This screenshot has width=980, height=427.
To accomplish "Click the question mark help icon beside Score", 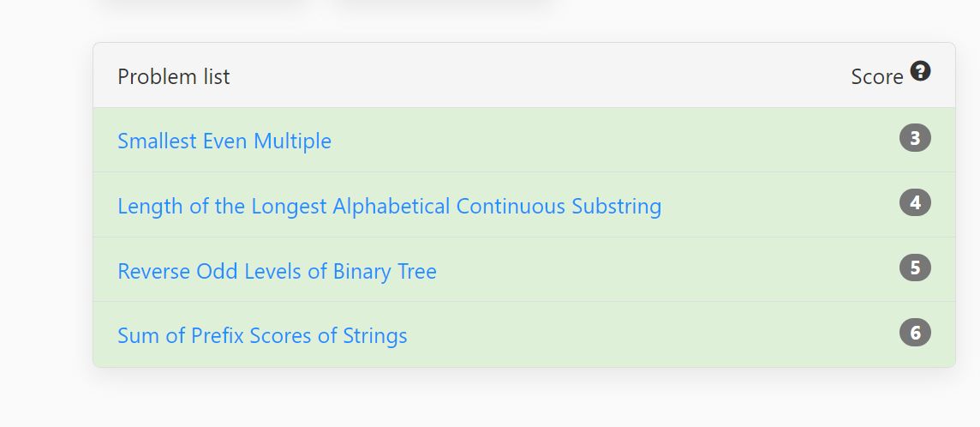I will pos(920,71).
